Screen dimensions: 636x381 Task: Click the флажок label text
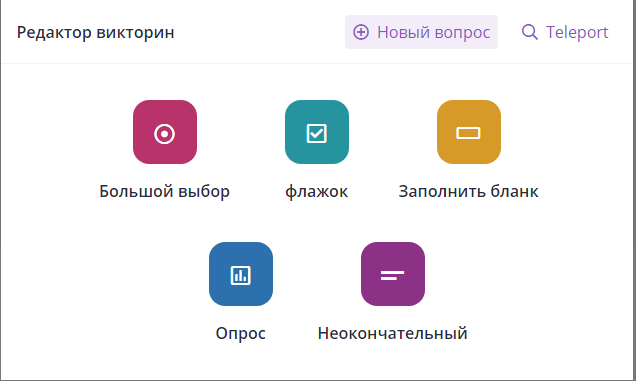(x=317, y=192)
